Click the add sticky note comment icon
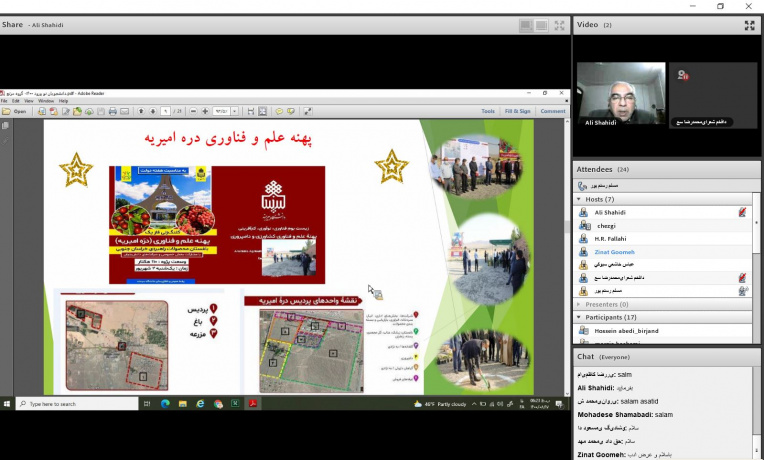764x460 pixels. 279,111
